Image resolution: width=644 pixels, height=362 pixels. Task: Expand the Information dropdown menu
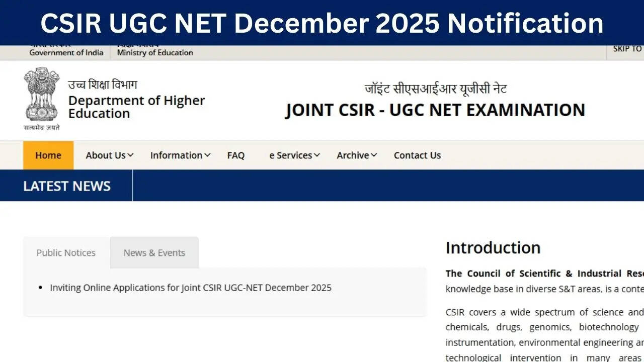(180, 155)
